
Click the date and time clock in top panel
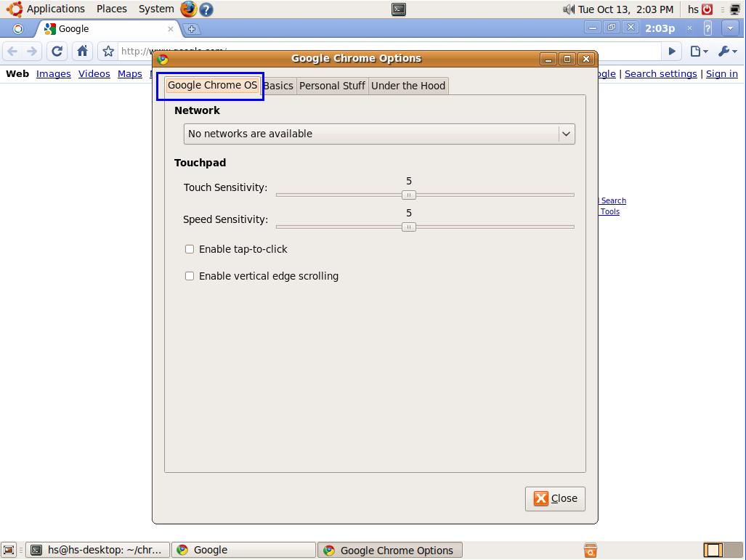pos(625,9)
